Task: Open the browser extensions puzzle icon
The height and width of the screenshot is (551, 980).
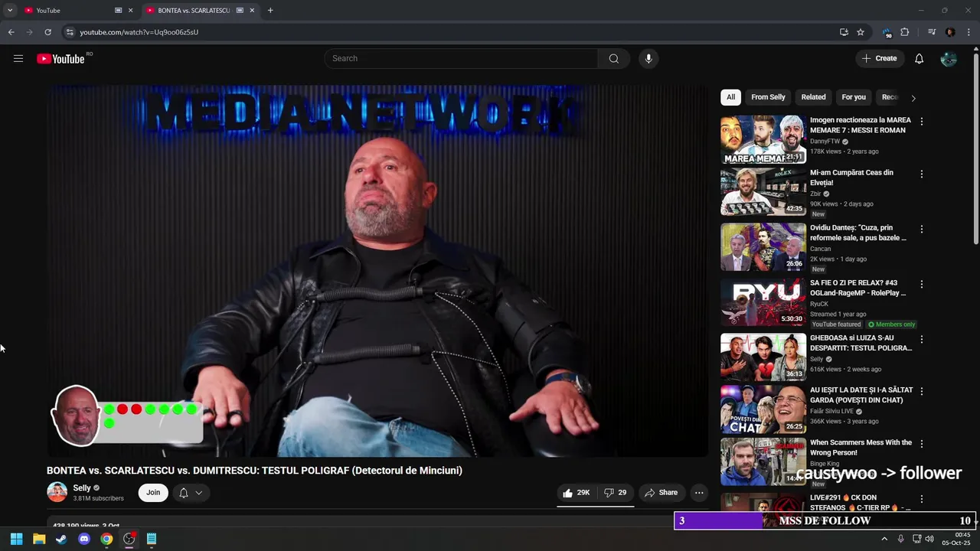Action: (905, 32)
